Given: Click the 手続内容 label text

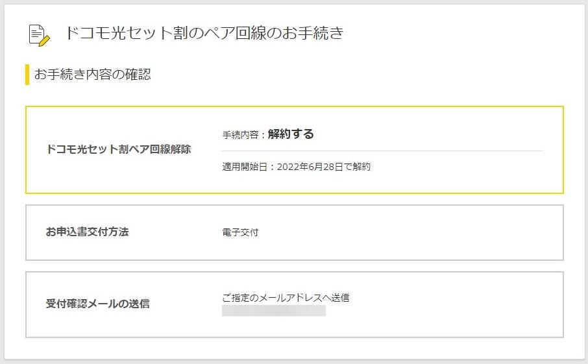Looking at the screenshot, I should [x=240, y=135].
